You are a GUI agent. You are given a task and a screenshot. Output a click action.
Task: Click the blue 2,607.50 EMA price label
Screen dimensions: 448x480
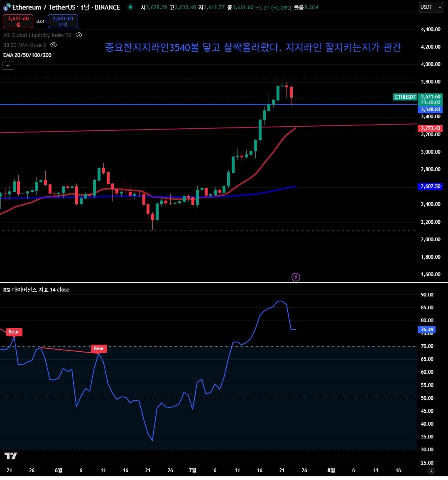pos(430,186)
